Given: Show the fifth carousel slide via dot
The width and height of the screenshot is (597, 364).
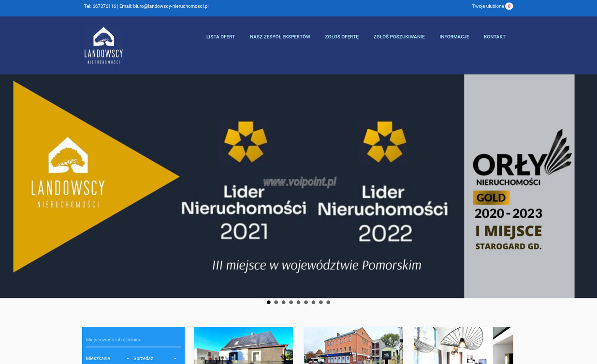Looking at the screenshot, I should coord(299,302).
